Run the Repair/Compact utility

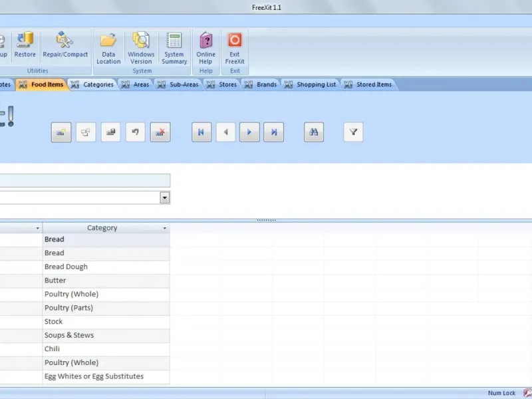pos(65,45)
